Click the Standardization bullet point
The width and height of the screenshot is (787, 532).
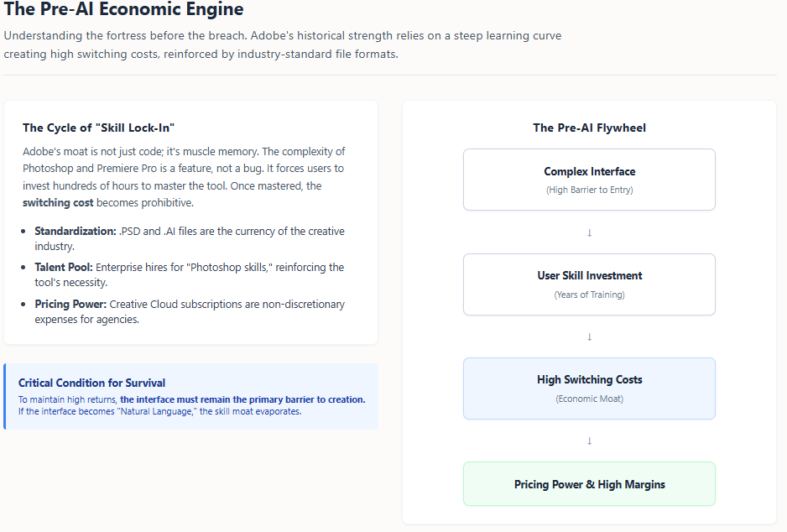pos(189,238)
